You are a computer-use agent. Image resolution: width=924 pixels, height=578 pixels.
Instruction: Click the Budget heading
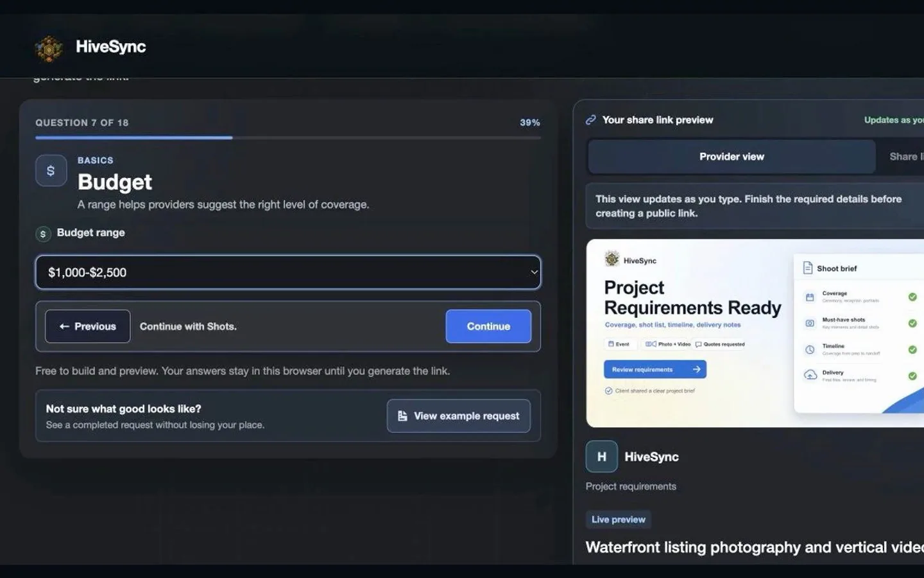click(x=115, y=182)
